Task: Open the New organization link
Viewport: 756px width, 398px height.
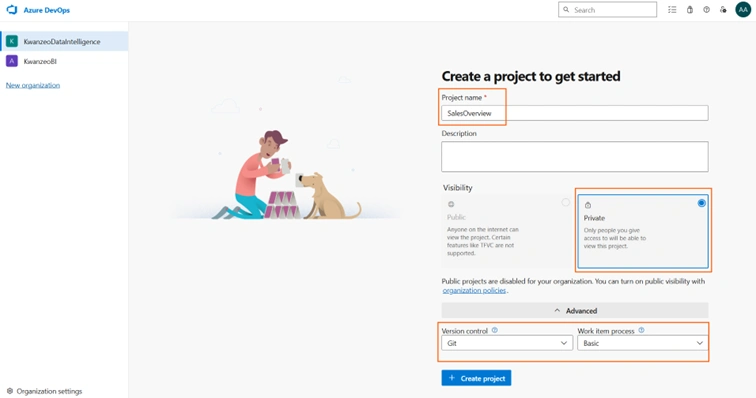Action: click(x=33, y=85)
